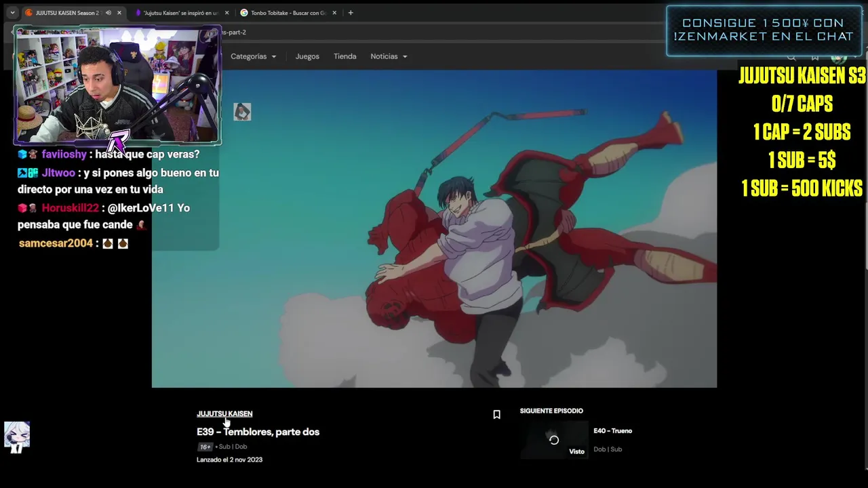Open a new browser tab with plus

click(351, 13)
